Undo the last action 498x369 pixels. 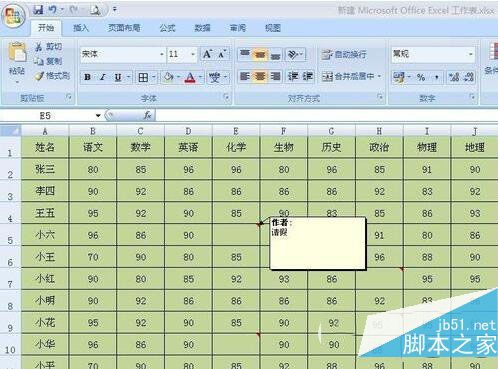[x=53, y=10]
